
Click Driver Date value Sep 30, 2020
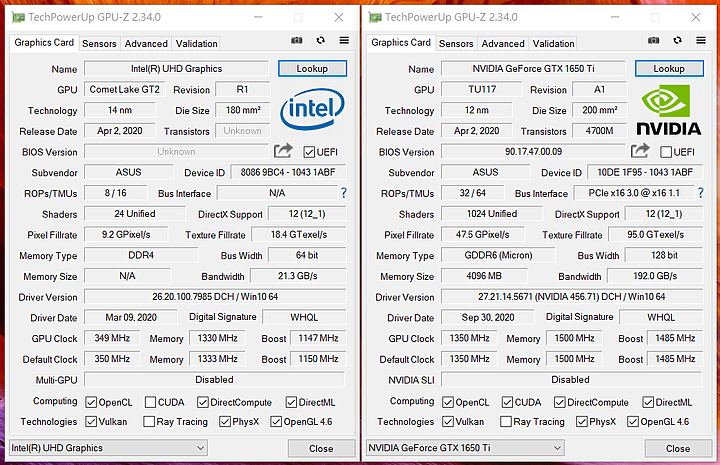point(488,317)
